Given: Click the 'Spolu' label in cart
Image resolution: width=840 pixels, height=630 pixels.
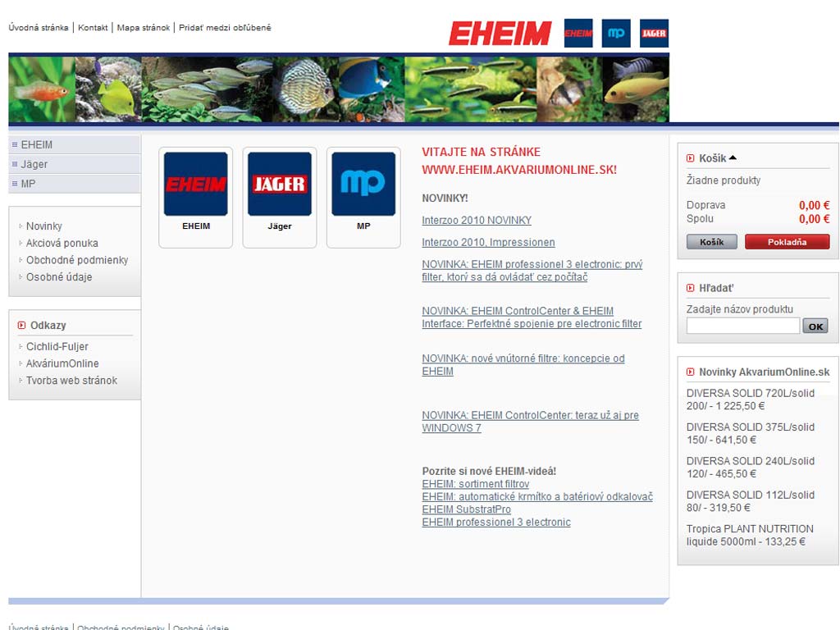Looking at the screenshot, I should [x=701, y=218].
